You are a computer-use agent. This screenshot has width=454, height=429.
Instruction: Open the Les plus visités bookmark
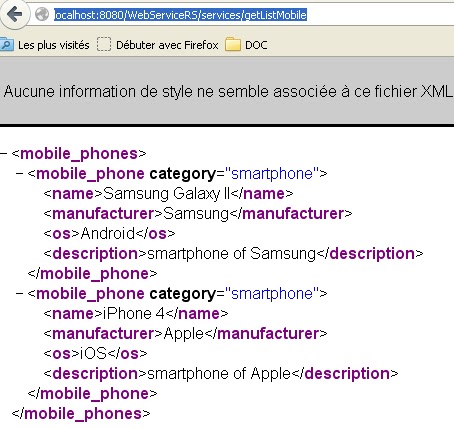pos(45,45)
